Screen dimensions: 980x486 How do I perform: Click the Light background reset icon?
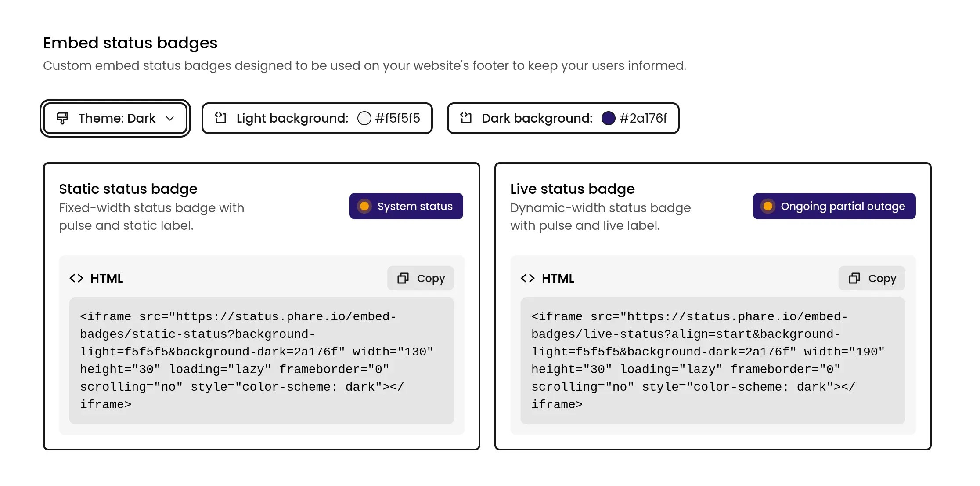tap(220, 118)
